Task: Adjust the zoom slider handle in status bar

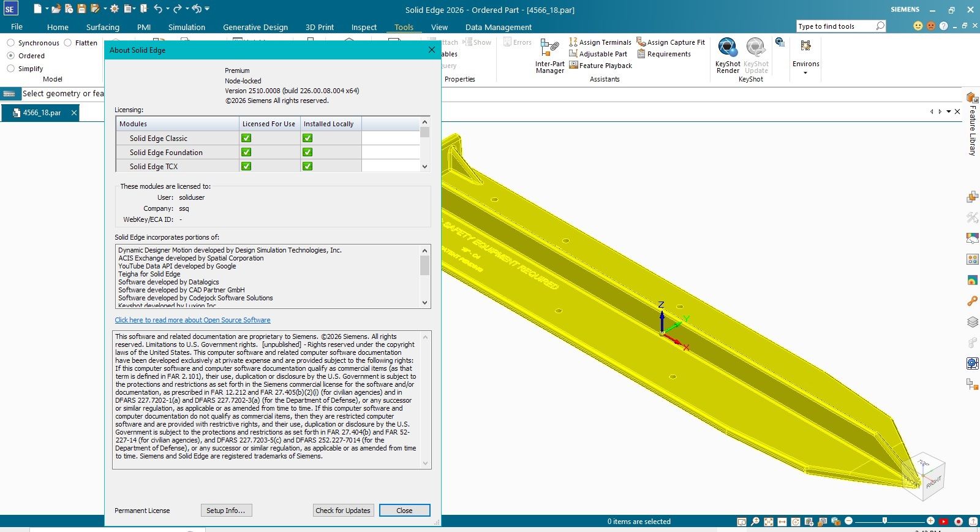Action: [884, 521]
